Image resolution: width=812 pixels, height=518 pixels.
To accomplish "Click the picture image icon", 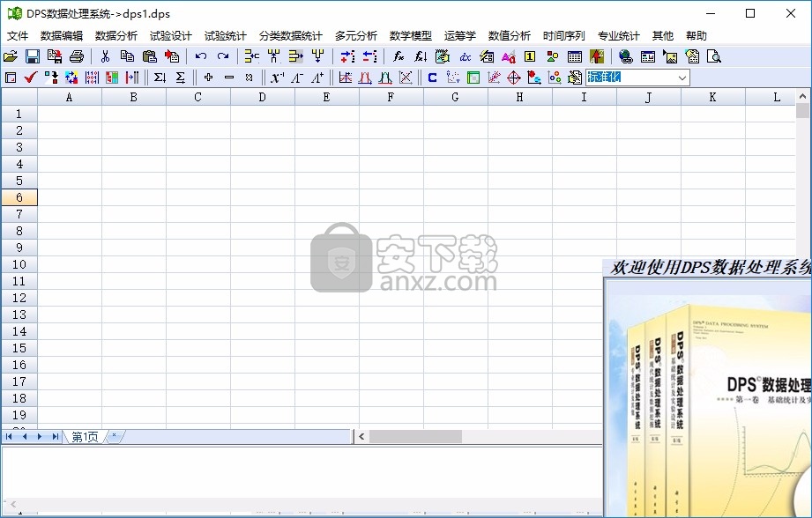I will coord(669,56).
